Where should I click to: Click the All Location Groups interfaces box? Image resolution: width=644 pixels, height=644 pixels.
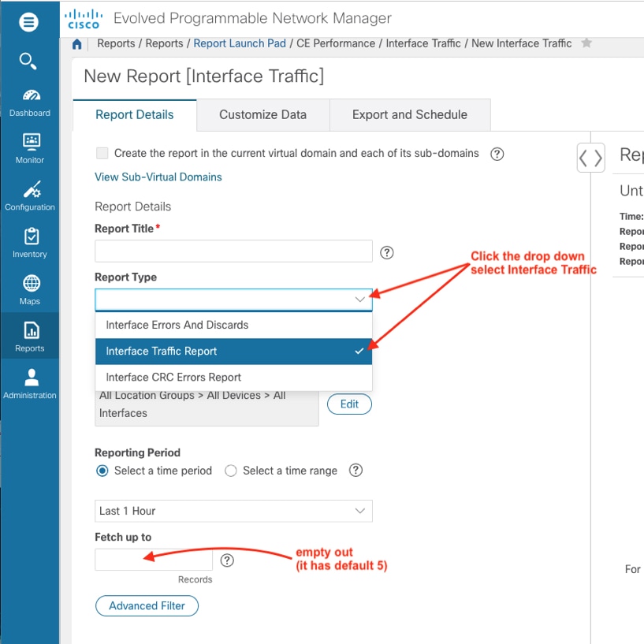coord(207,408)
